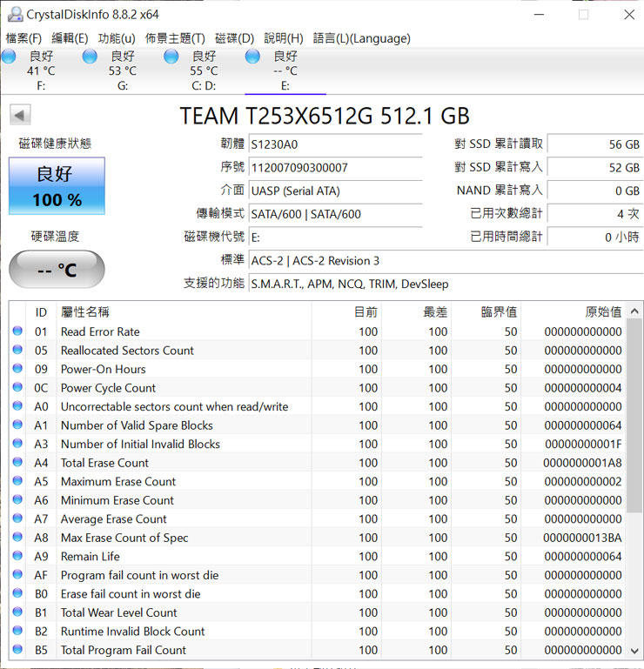This screenshot has height=669, width=644.
Task: Click the ID column header
Action: [x=41, y=312]
